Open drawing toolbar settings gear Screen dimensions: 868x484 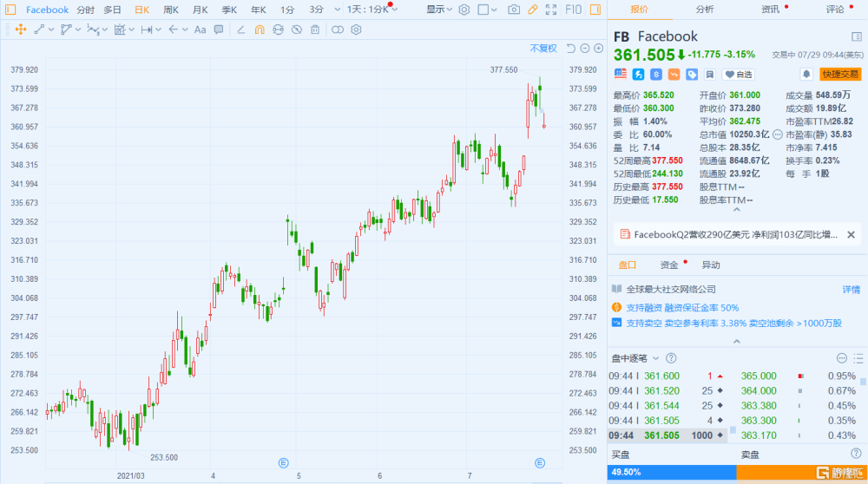coord(356,29)
